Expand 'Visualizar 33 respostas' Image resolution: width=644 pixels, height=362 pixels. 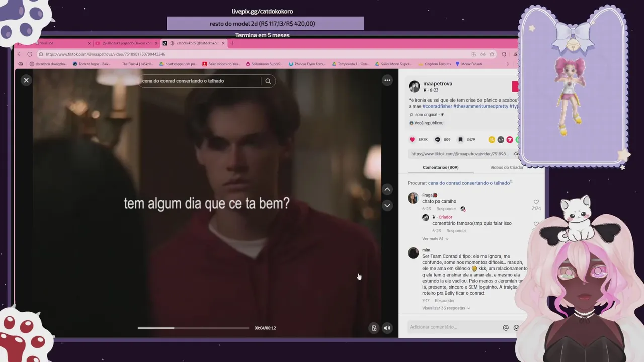pos(446,308)
